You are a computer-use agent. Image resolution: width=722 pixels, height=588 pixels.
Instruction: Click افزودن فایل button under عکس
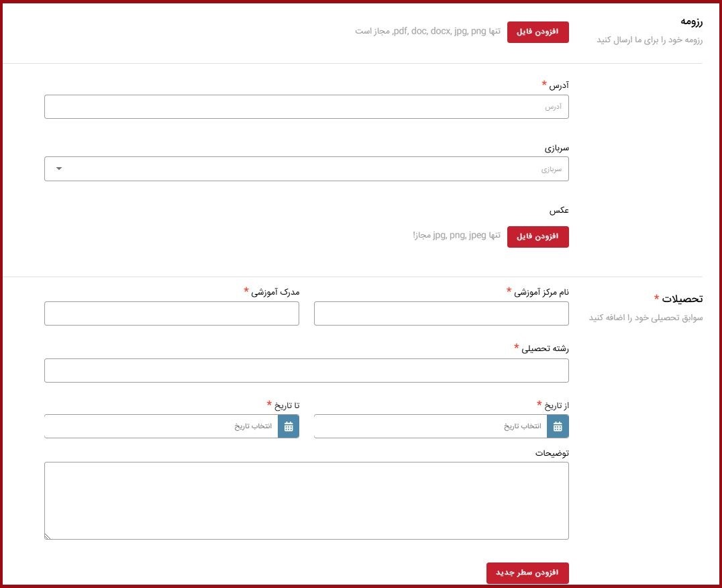coord(537,237)
